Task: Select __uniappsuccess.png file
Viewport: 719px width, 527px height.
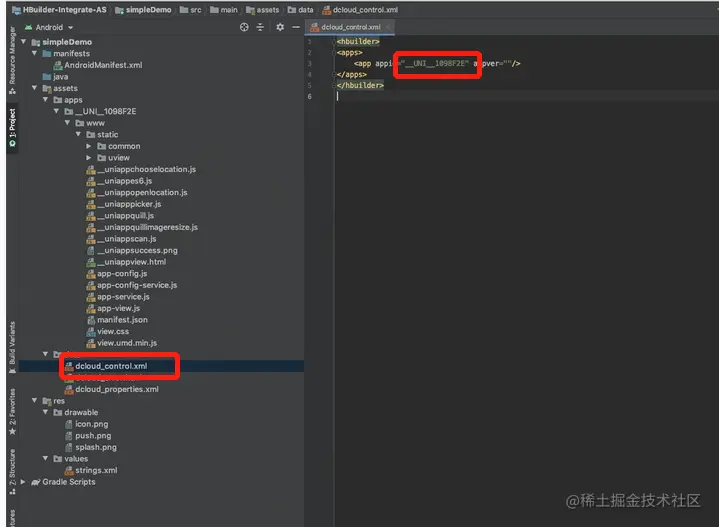Action: [132, 250]
